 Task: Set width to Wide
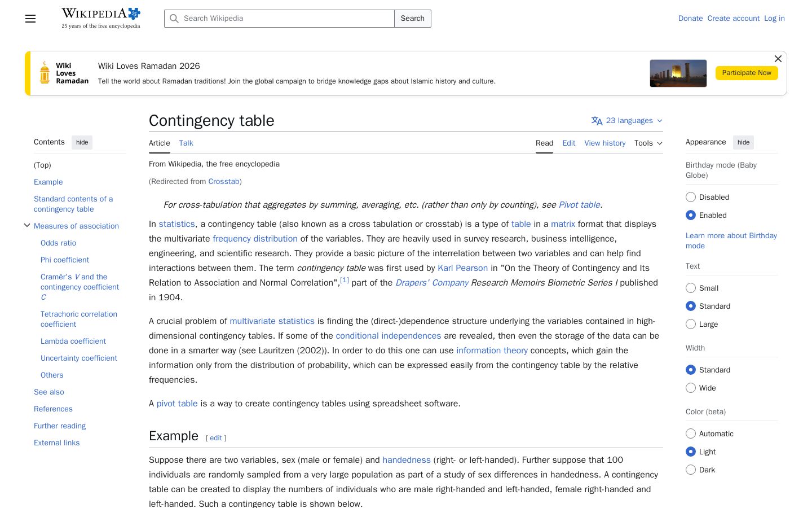click(x=691, y=388)
